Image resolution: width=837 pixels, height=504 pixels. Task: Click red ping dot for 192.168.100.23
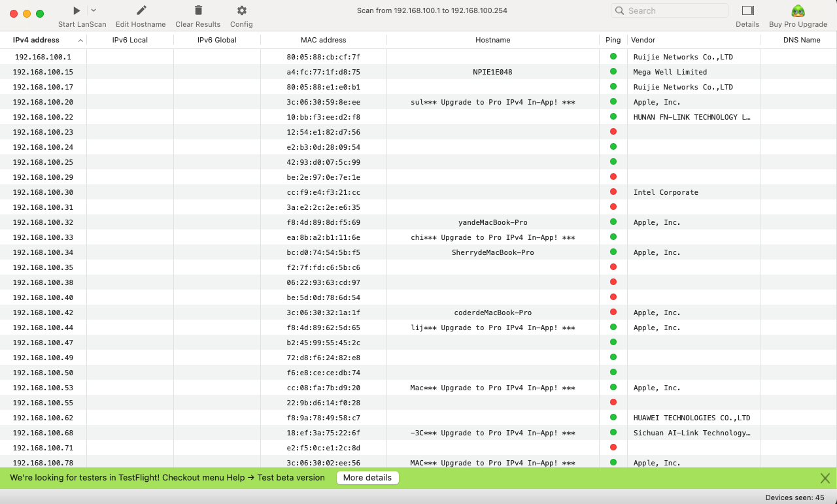(x=613, y=132)
